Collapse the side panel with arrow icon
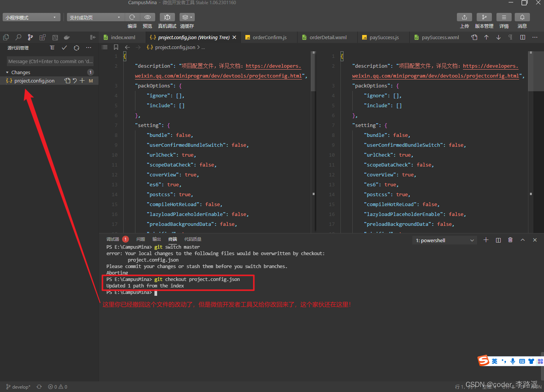 tap(93, 37)
